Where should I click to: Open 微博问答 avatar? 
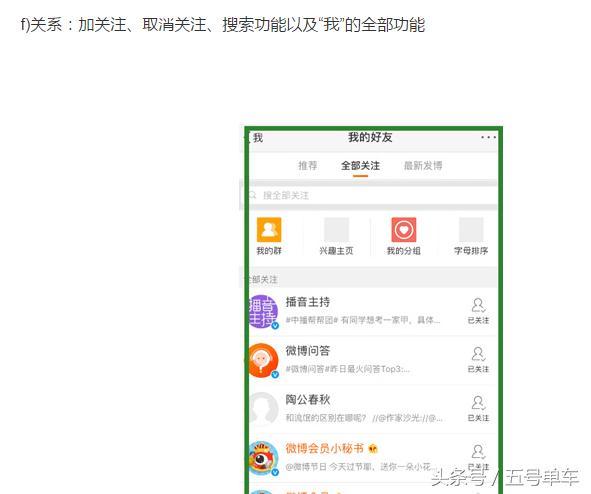tap(263, 360)
